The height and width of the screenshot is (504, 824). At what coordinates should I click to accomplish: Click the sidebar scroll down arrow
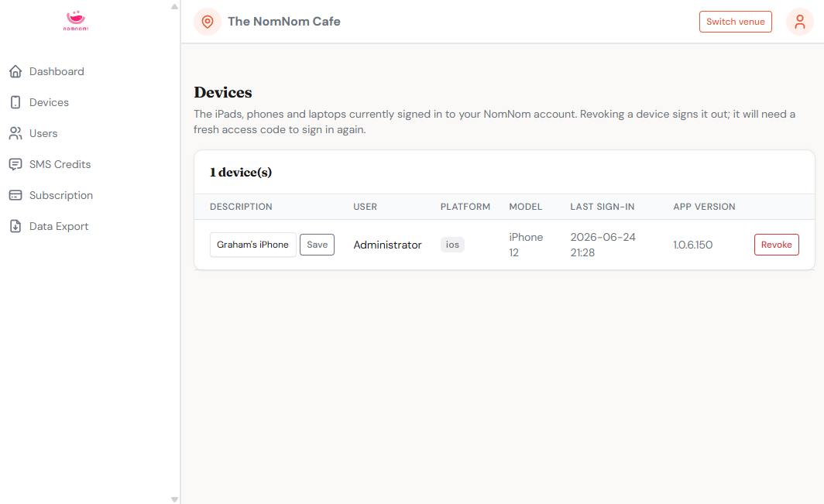[x=174, y=499]
